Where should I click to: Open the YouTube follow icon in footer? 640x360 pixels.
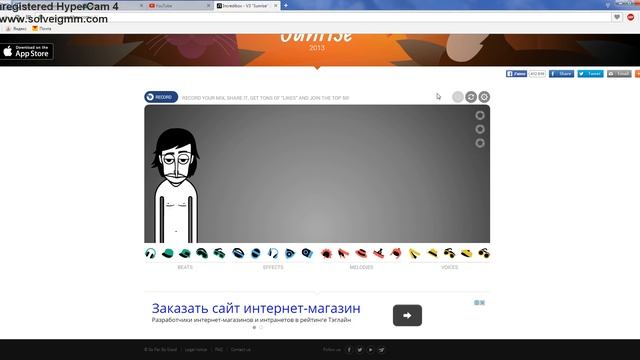370,349
